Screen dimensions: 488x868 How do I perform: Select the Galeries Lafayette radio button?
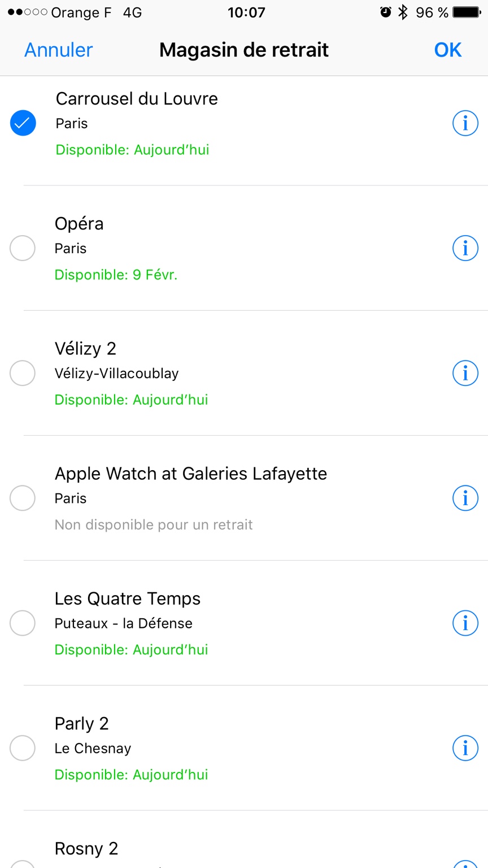23,498
